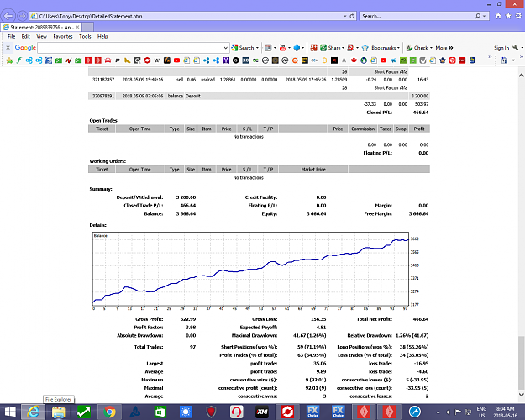Open the red maple leaf favorites shortcut
Viewport: 525px width, 420px height.
(354, 60)
